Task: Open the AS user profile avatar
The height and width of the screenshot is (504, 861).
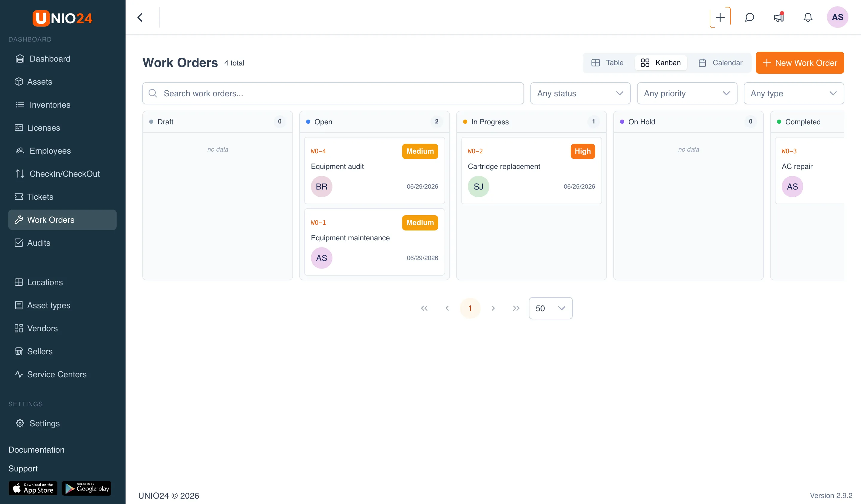Action: [837, 17]
